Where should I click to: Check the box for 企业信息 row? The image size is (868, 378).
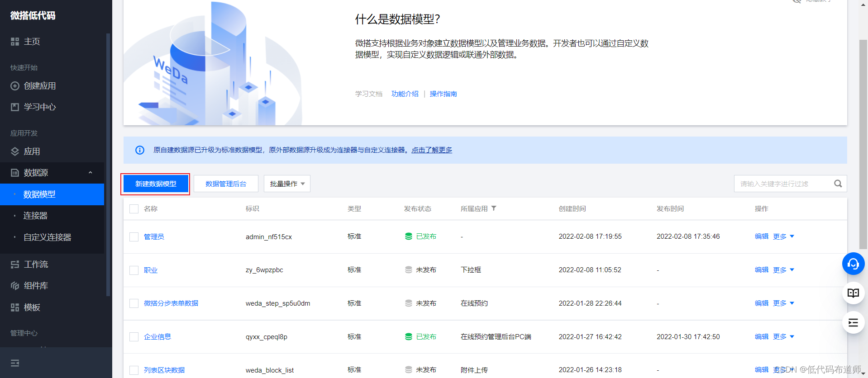point(134,337)
